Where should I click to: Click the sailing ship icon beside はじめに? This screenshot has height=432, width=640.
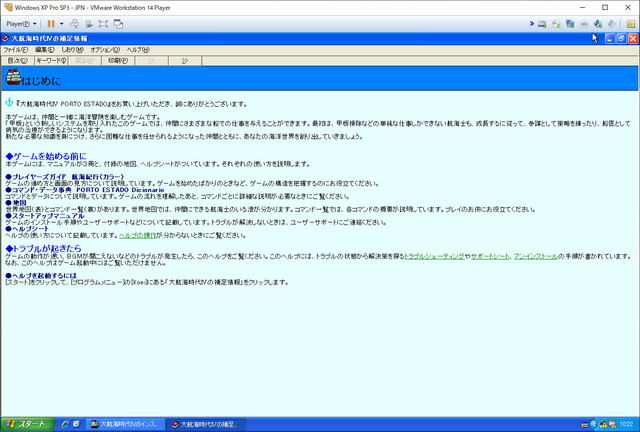pos(13,78)
